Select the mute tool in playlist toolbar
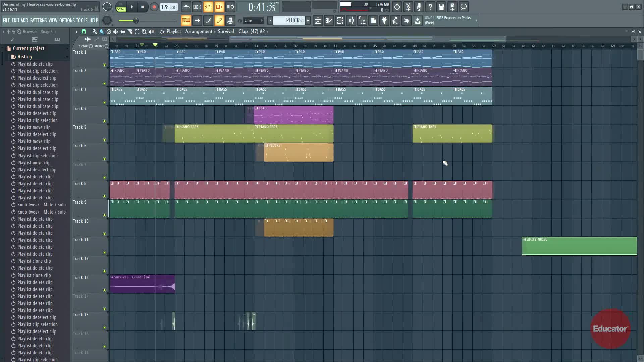 point(116,32)
